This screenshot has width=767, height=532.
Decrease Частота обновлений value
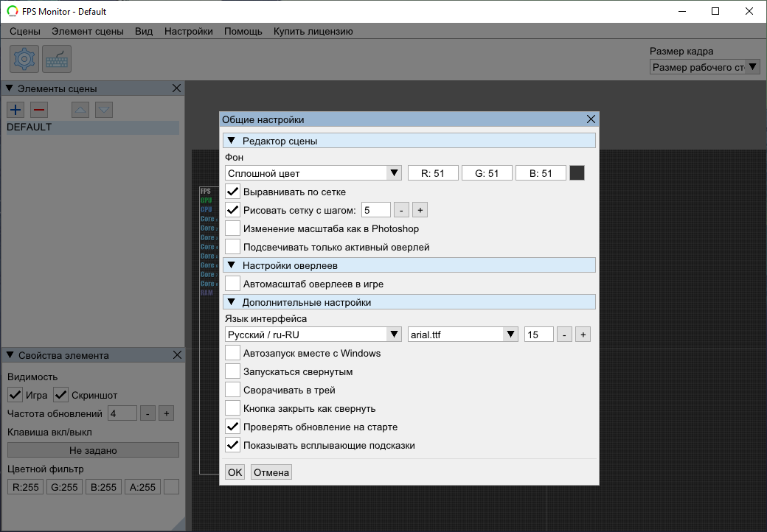pos(147,414)
